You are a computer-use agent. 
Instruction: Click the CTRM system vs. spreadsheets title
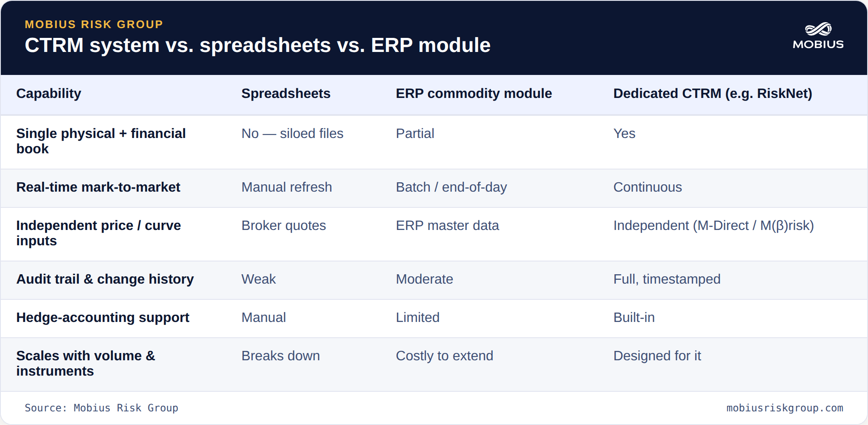[x=257, y=45]
